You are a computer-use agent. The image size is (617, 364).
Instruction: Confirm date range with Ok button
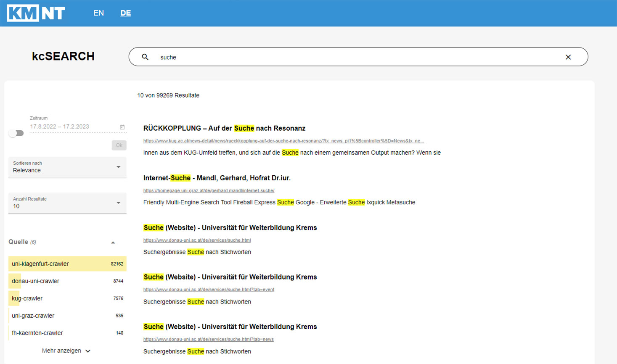pyautogui.click(x=119, y=145)
